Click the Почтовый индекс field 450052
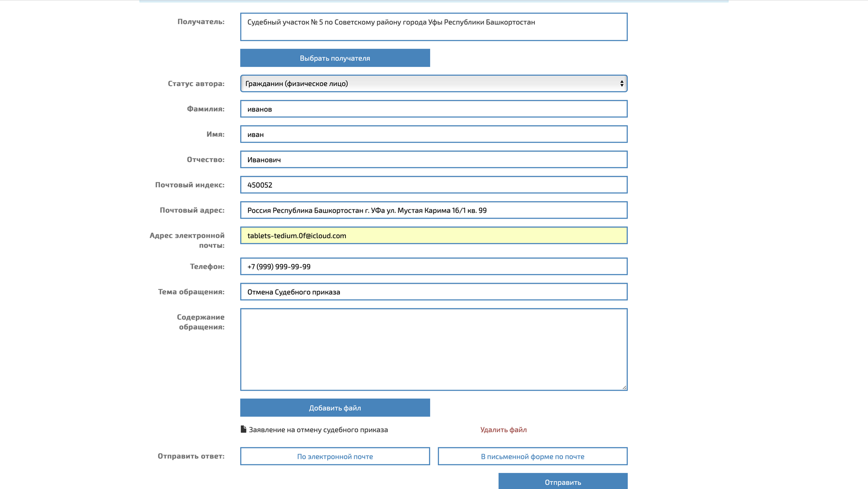The width and height of the screenshot is (868, 489). coord(434,185)
